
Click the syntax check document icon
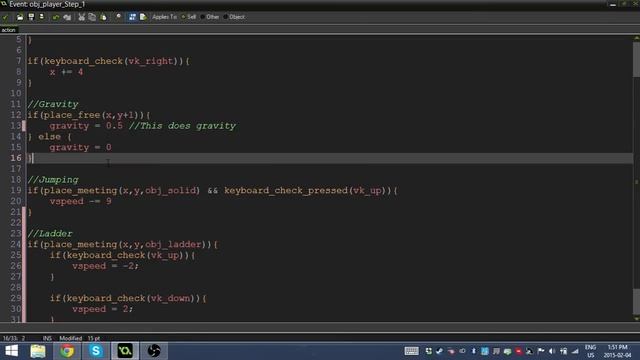point(143,17)
